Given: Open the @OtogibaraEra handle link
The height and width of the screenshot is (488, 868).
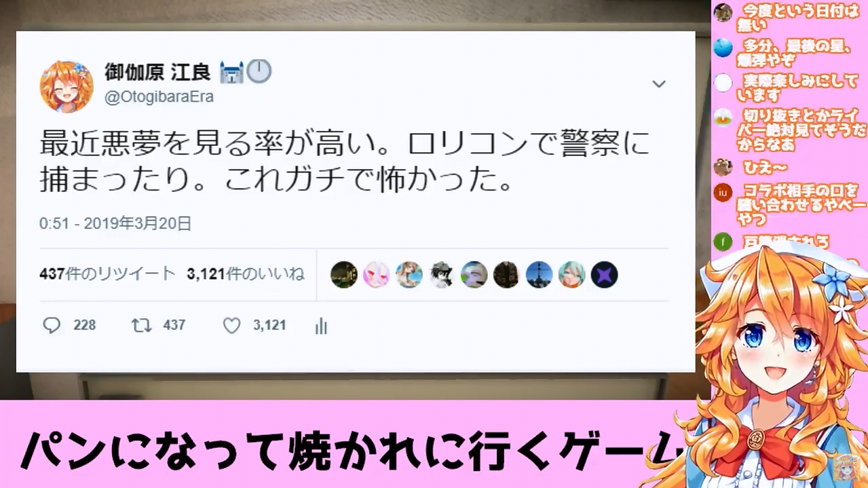Looking at the screenshot, I should click(159, 97).
